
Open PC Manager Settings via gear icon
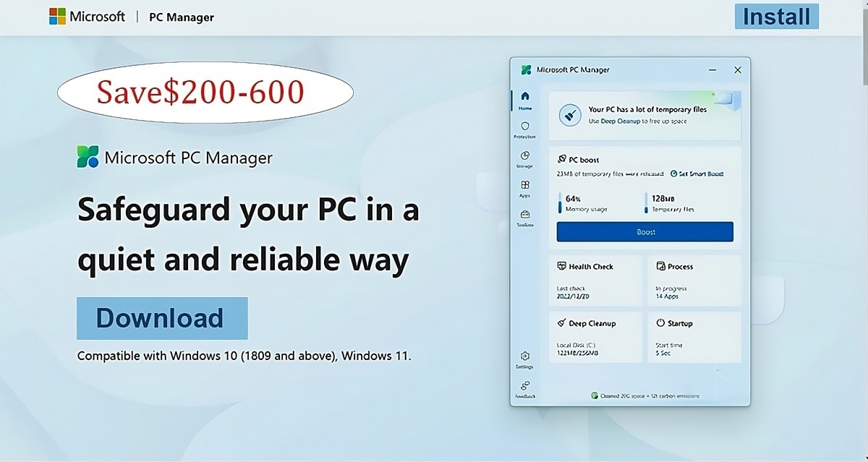pos(525,356)
